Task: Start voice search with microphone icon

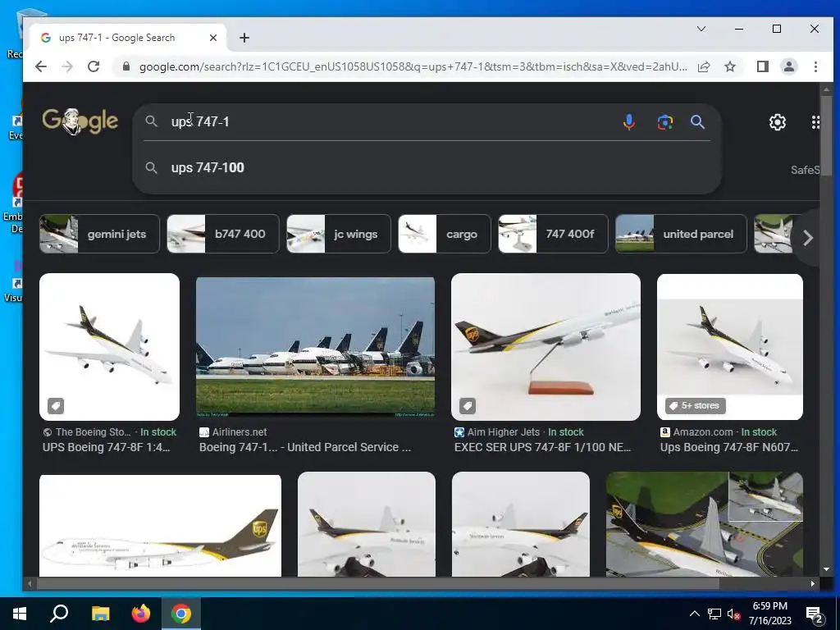Action: 629,122
